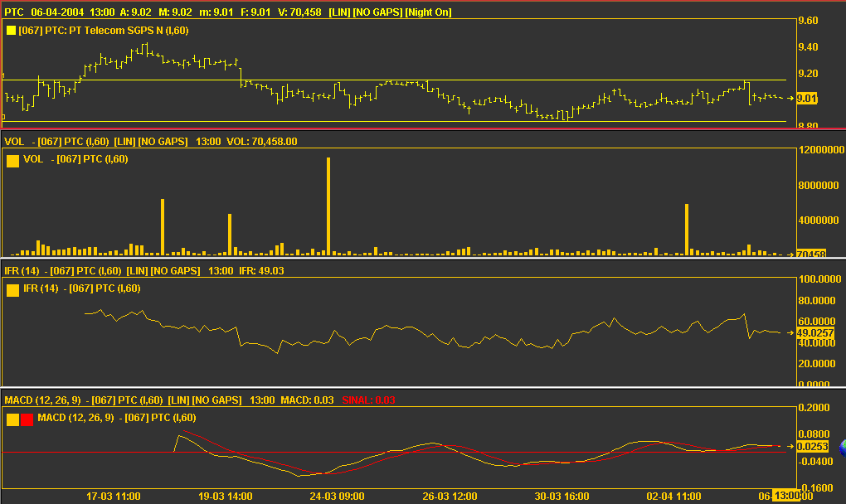
Task: Click the 'm: 9.01' low value
Action: pos(216,12)
